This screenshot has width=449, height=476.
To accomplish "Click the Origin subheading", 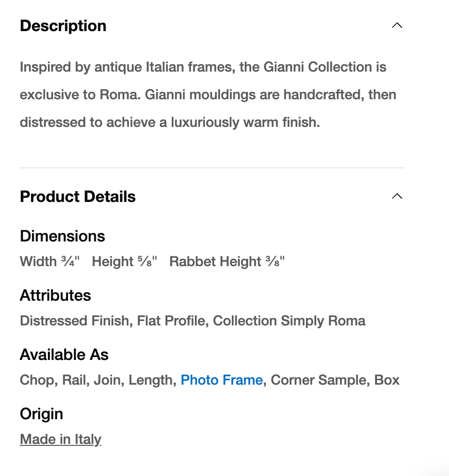I will tap(41, 414).
